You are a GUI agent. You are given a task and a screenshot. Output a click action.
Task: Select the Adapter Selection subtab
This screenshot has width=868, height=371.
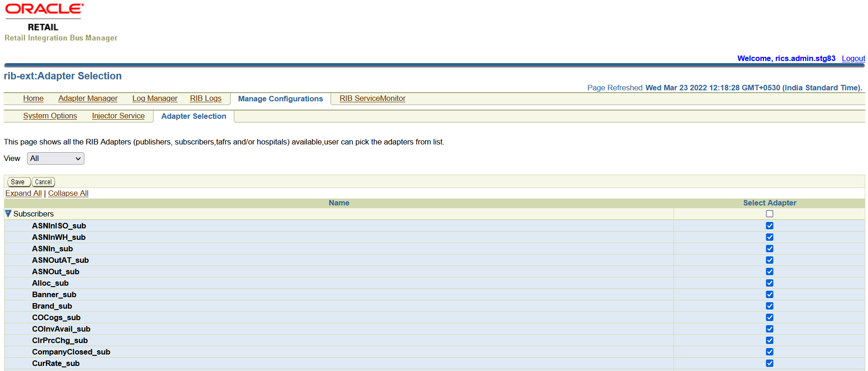pos(194,116)
